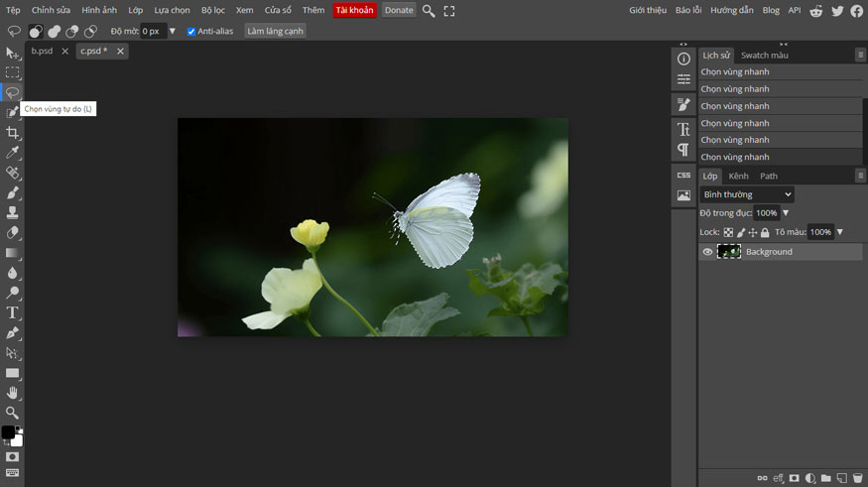Click the Làm láng cạnh button
The image size is (868, 487).
(x=275, y=32)
